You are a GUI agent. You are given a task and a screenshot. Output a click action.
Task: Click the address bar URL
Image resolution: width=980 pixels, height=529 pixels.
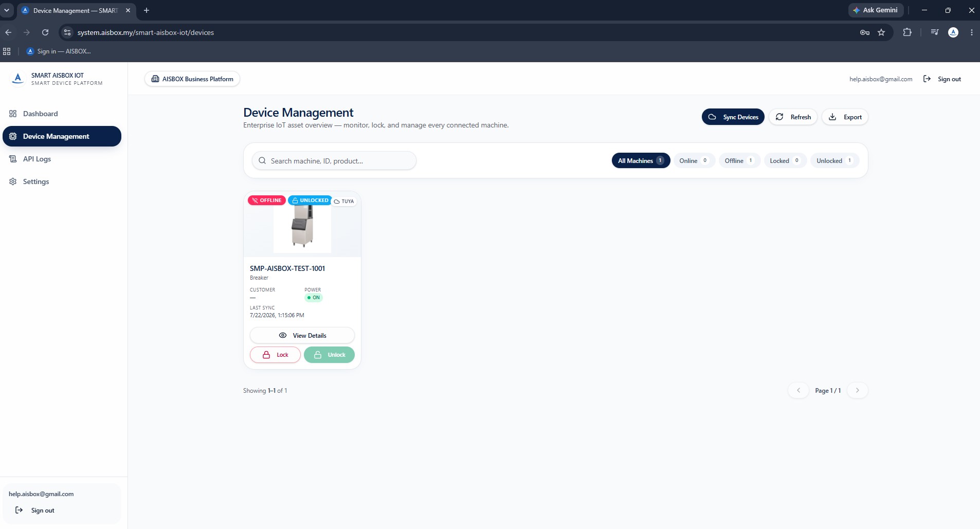146,32
